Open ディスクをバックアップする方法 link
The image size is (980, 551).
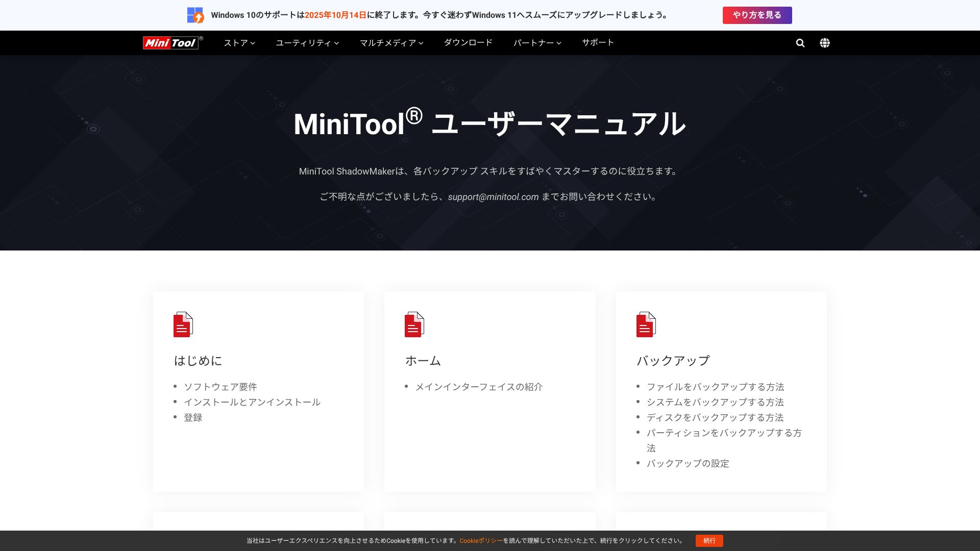point(715,417)
